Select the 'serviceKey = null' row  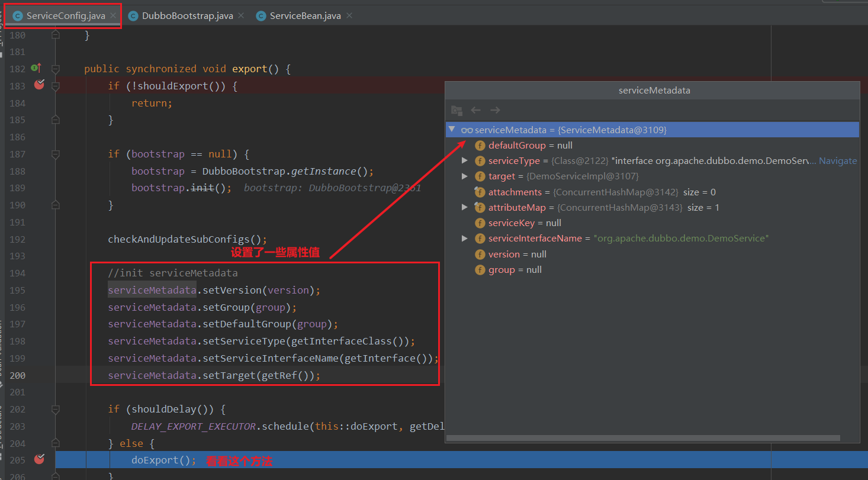pyautogui.click(x=652, y=223)
